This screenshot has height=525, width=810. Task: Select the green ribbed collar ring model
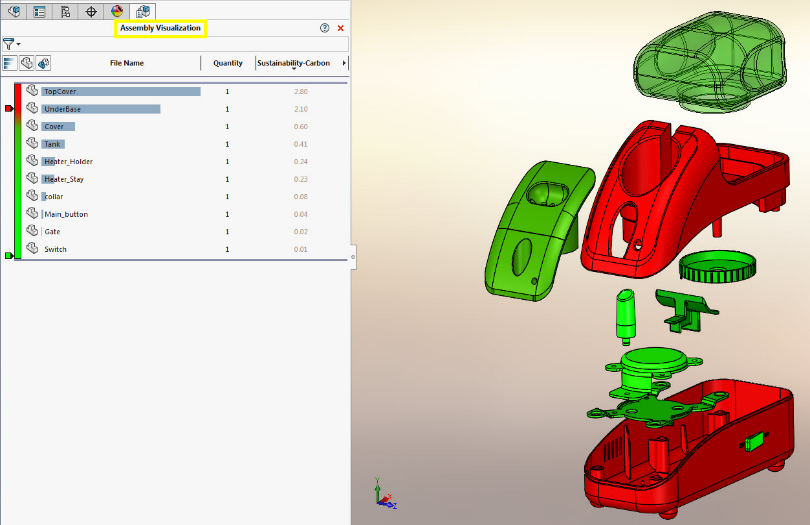click(x=717, y=267)
